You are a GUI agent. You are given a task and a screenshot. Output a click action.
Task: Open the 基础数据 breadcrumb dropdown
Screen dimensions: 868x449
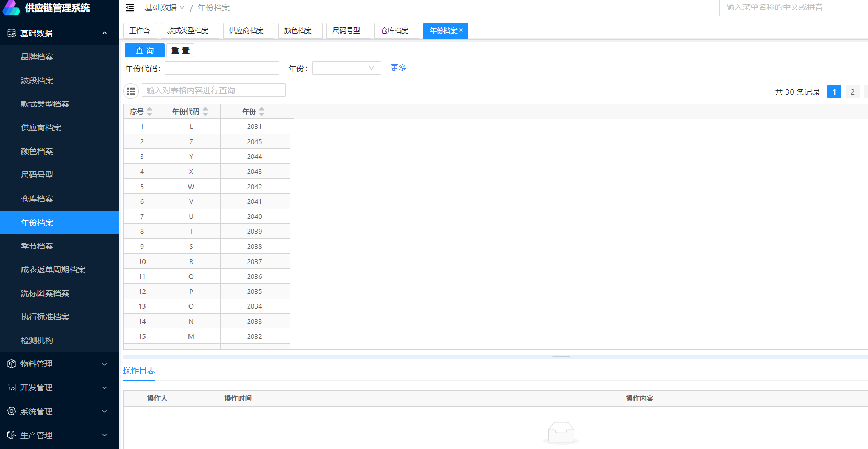(164, 8)
